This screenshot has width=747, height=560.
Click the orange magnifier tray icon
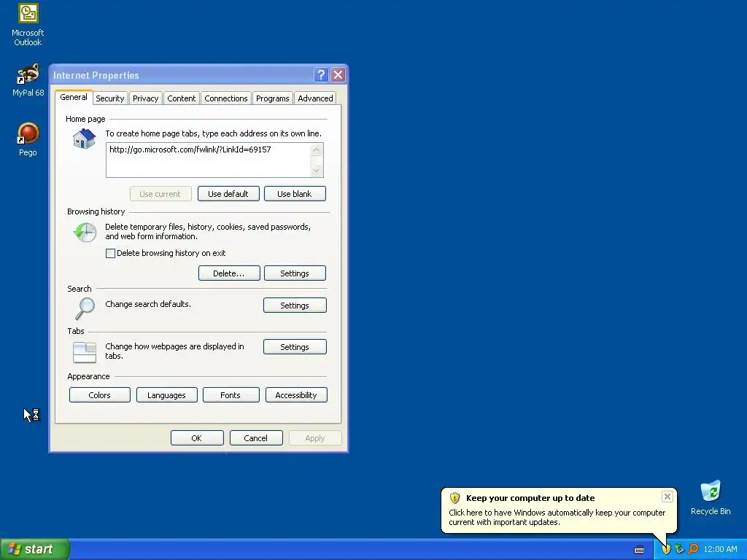693,549
